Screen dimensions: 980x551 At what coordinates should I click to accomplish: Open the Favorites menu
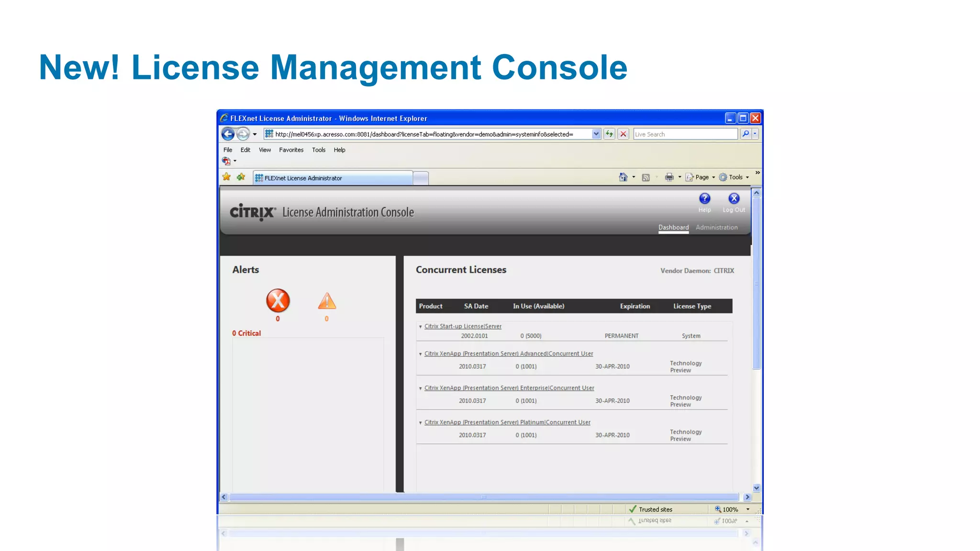pyautogui.click(x=291, y=150)
